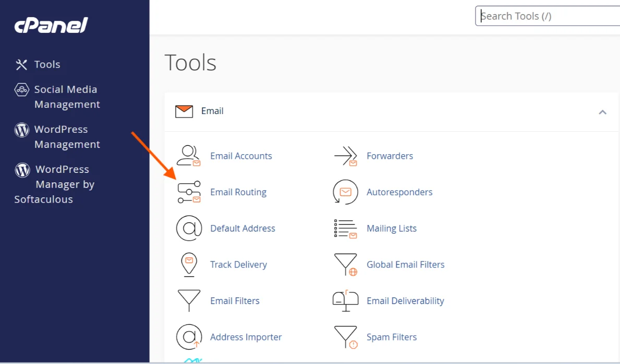This screenshot has height=364, width=620.
Task: Click the Email Filters text link
Action: 235,301
